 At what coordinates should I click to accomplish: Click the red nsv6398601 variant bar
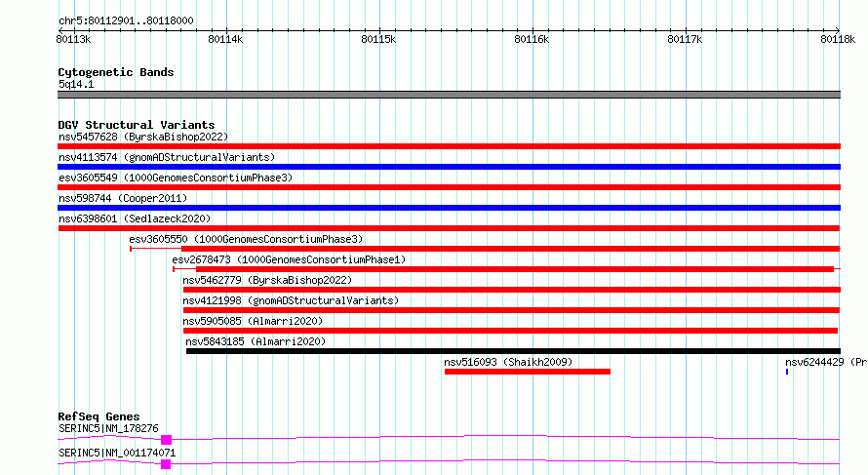tap(449, 228)
